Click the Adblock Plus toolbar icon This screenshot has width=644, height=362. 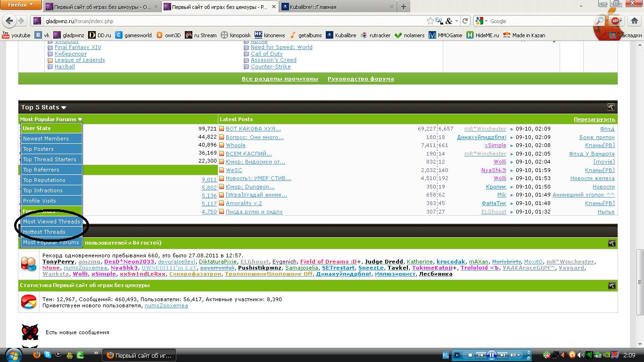(x=615, y=21)
